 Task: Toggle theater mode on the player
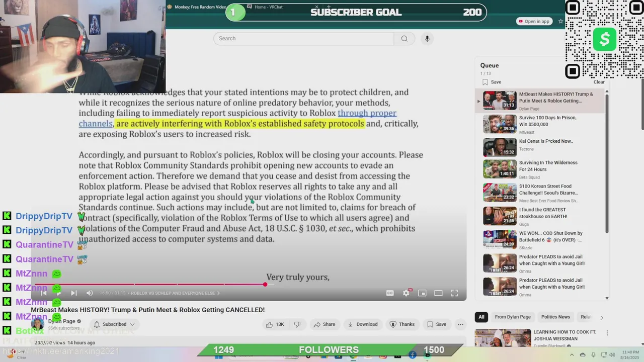point(438,293)
